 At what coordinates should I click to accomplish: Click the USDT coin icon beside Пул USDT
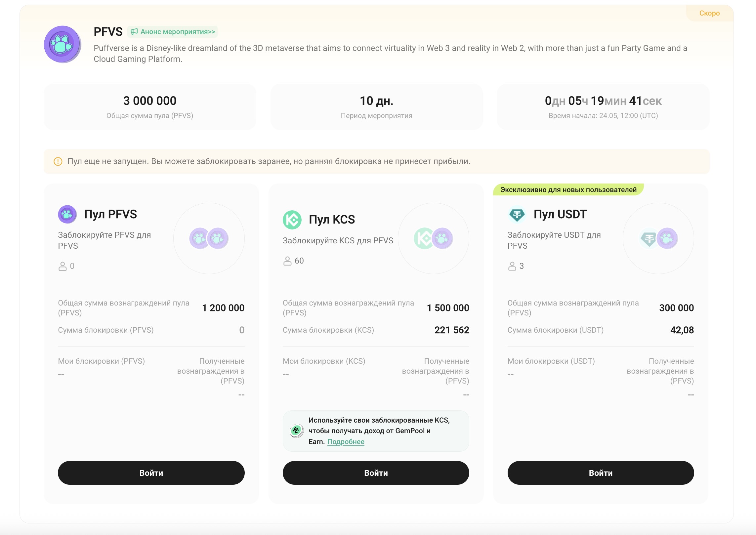click(x=517, y=214)
